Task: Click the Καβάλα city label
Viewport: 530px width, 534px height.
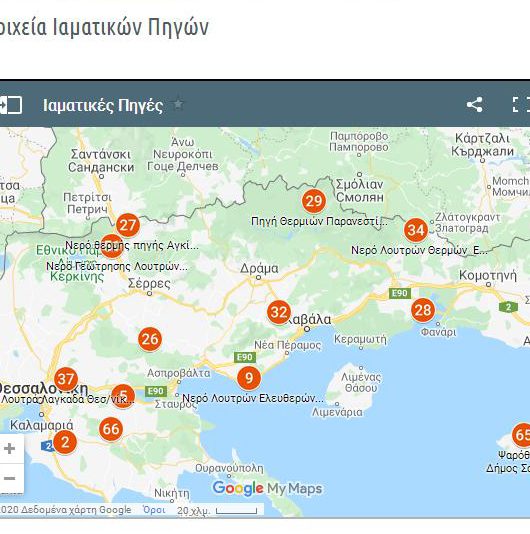Action: [x=309, y=319]
